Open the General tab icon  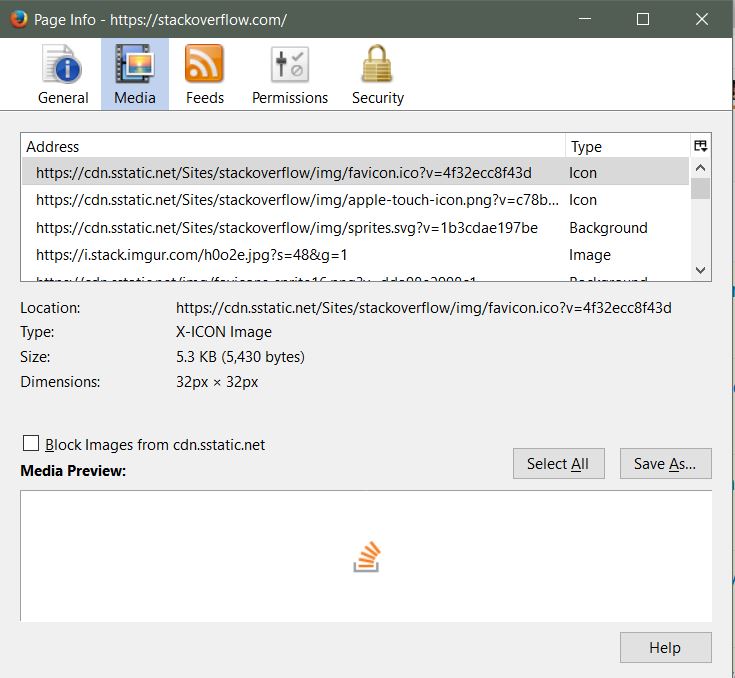[x=63, y=75]
